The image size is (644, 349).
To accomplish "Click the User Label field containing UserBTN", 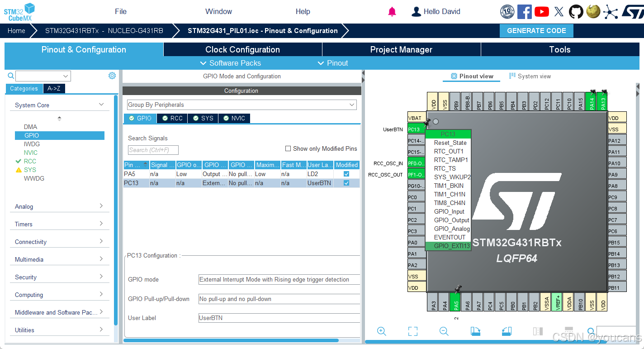I will click(x=279, y=318).
